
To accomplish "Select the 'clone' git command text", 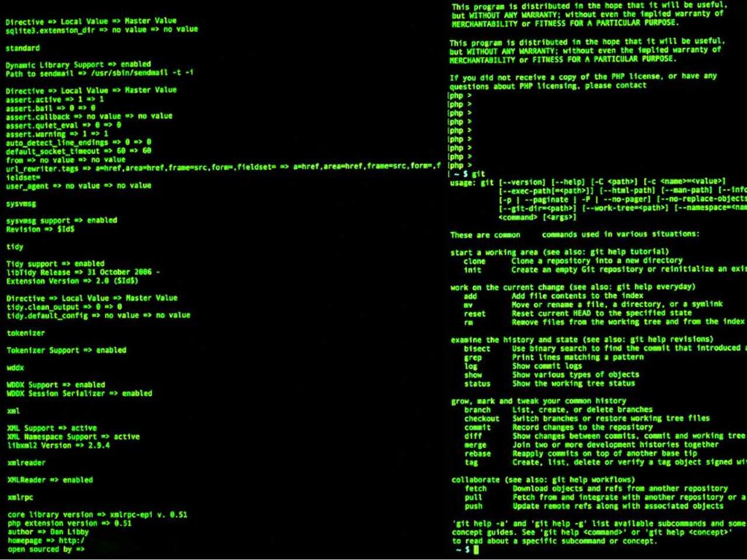I will (x=474, y=262).
